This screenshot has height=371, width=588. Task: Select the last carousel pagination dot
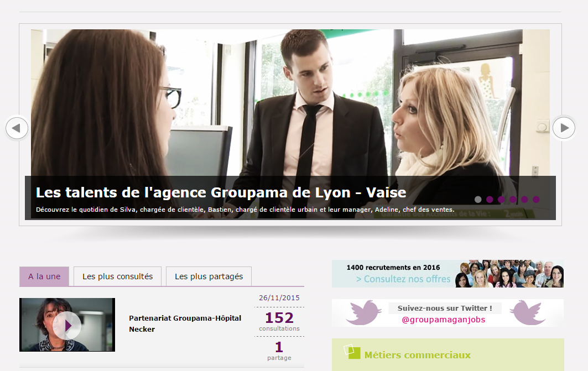(536, 200)
